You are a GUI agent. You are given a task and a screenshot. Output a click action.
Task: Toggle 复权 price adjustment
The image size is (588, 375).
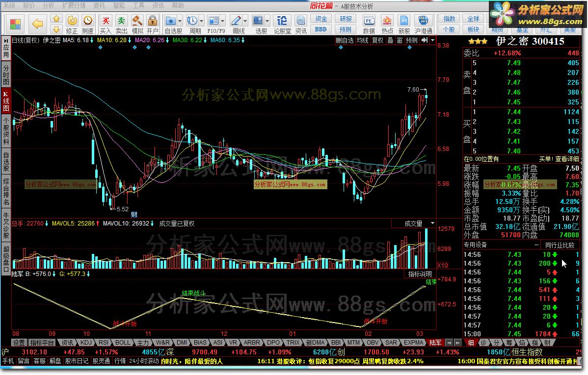pyautogui.click(x=377, y=40)
